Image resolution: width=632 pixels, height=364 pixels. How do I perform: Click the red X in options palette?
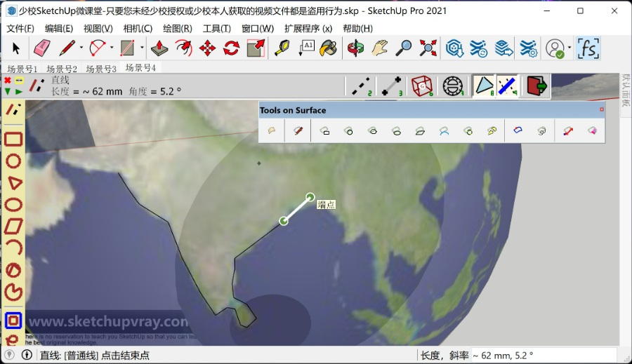coord(8,80)
